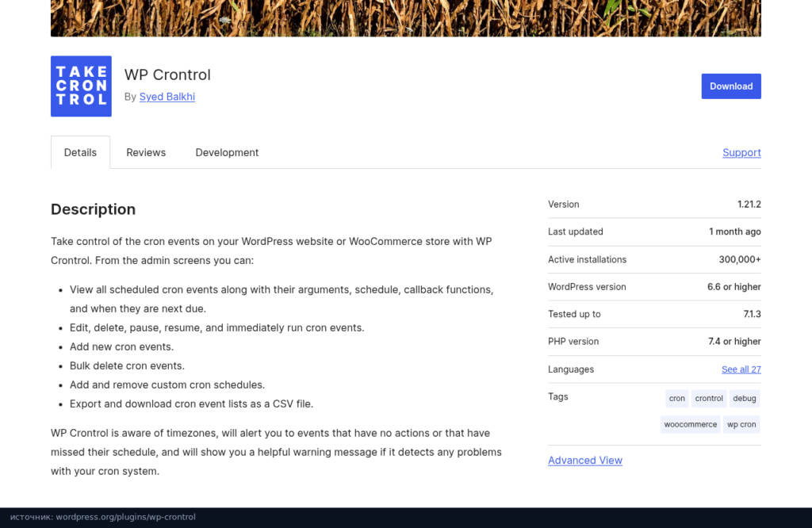
Task: Open the Advanced View link
Action: [585, 460]
